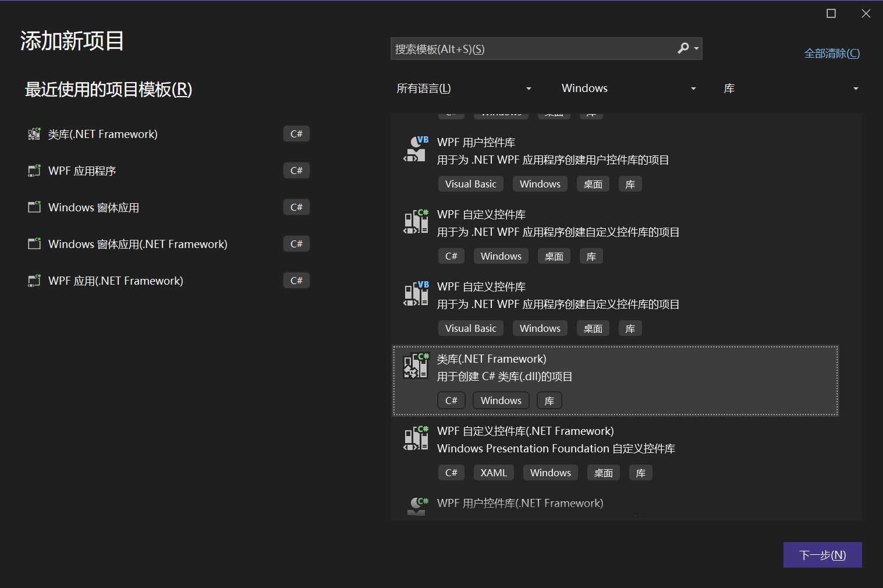The image size is (883, 588).
Task: Click the WPF 用户控件库(.NET Framework) template icon
Action: pos(416,506)
